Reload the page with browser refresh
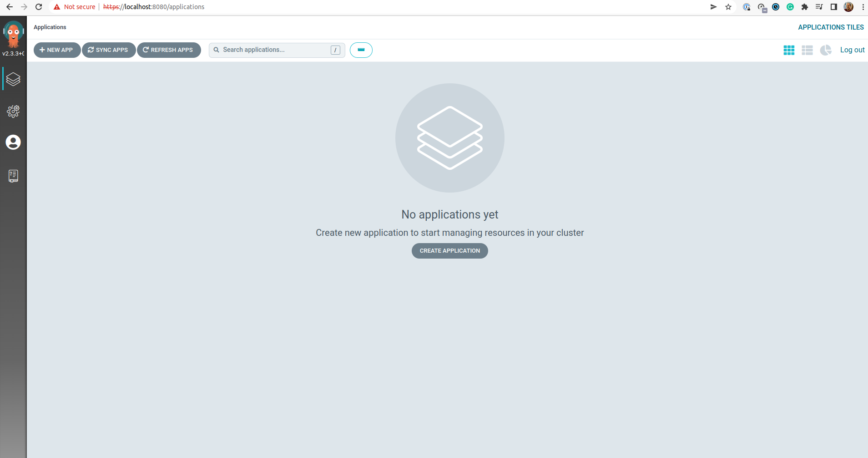The width and height of the screenshot is (868, 458). (39, 7)
